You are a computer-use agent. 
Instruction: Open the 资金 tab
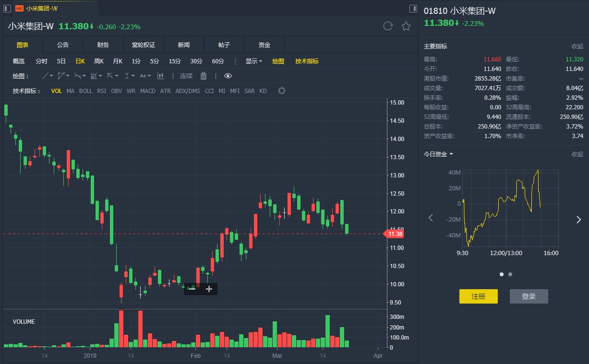pyautogui.click(x=264, y=45)
